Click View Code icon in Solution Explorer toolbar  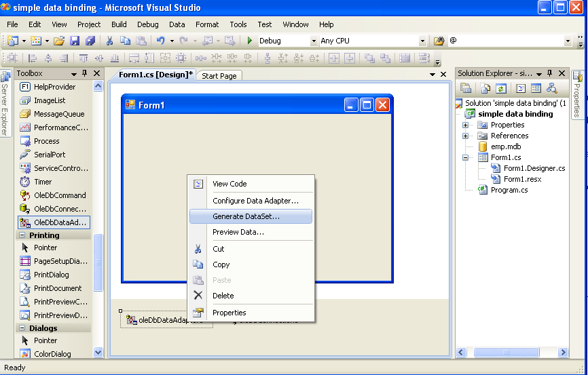(x=521, y=88)
